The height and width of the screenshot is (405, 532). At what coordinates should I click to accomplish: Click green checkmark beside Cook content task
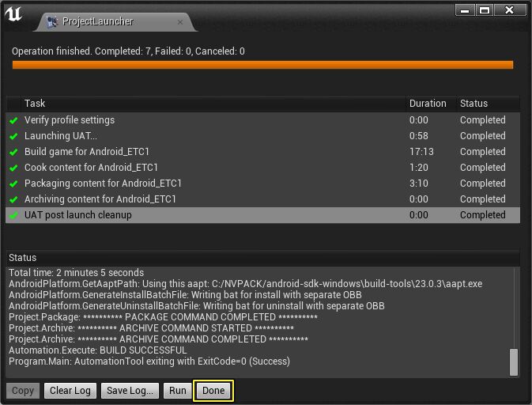tap(13, 168)
